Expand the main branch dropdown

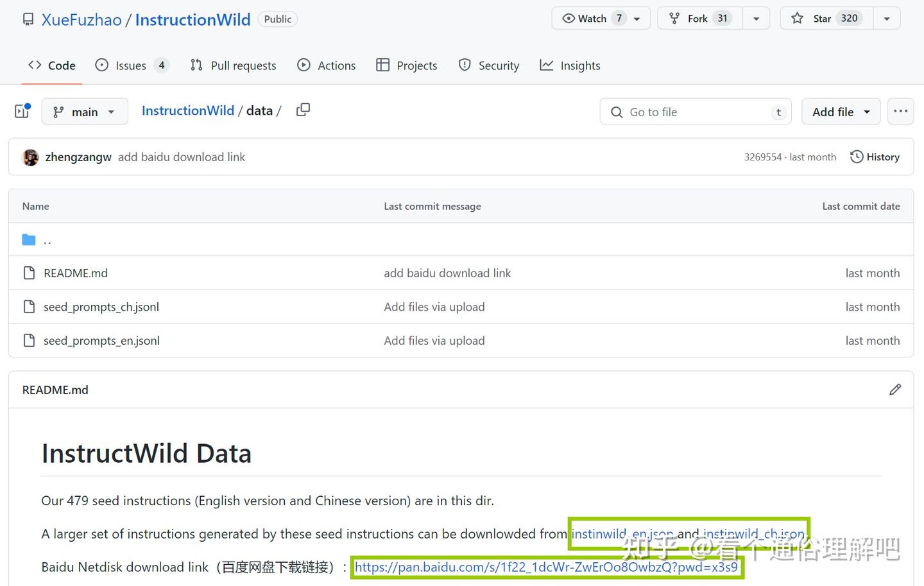pyautogui.click(x=85, y=112)
